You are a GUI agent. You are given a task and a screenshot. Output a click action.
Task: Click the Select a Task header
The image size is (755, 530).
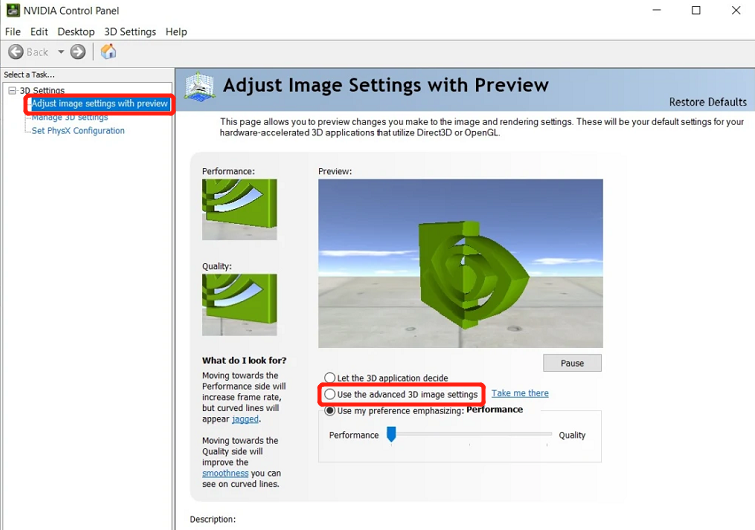pyautogui.click(x=29, y=75)
